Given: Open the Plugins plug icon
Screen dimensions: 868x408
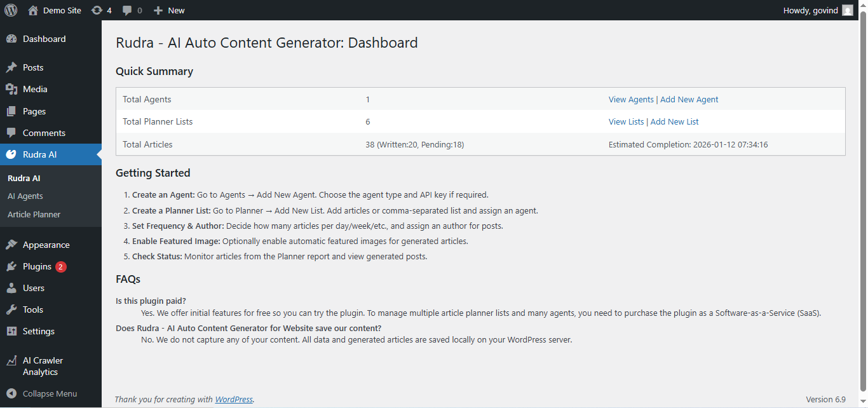Looking at the screenshot, I should pos(11,266).
